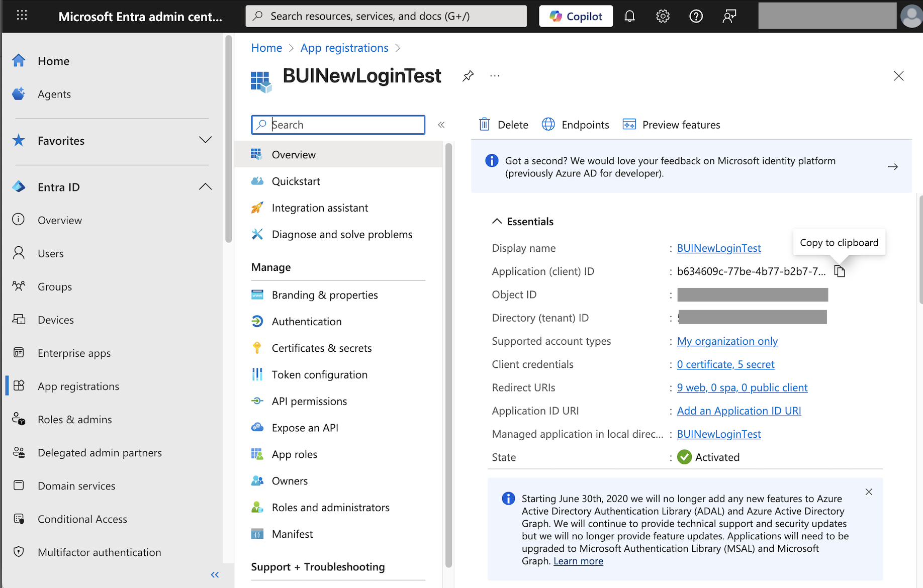Open the Integration assistant

(x=320, y=208)
